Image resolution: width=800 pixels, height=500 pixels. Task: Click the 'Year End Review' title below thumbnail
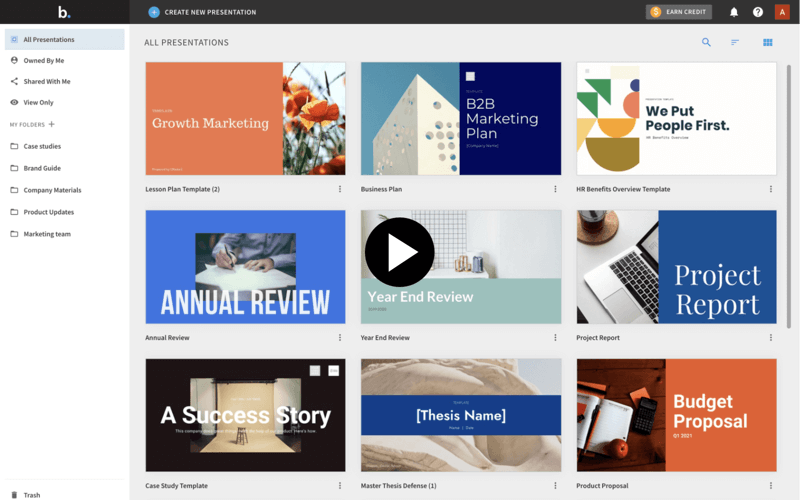[385, 338]
